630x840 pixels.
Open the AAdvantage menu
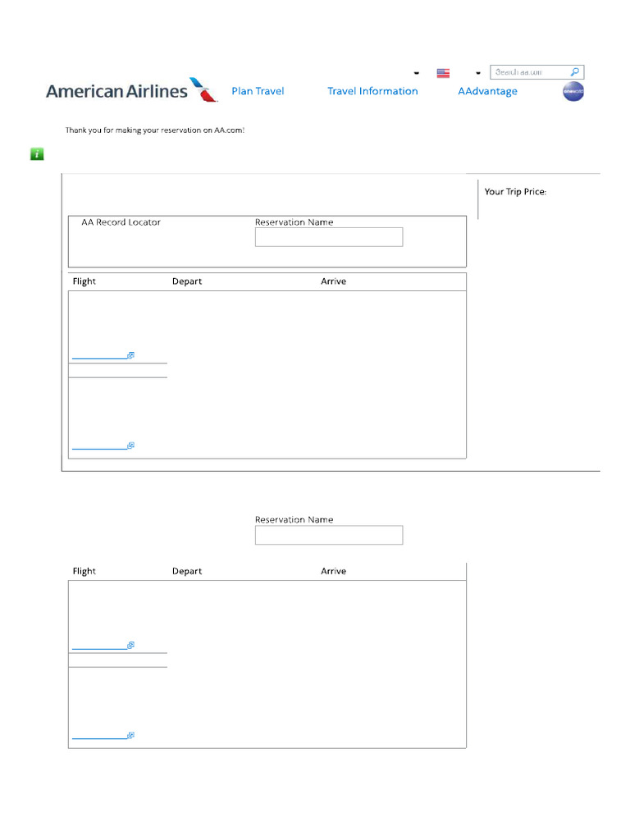pyautogui.click(x=487, y=91)
